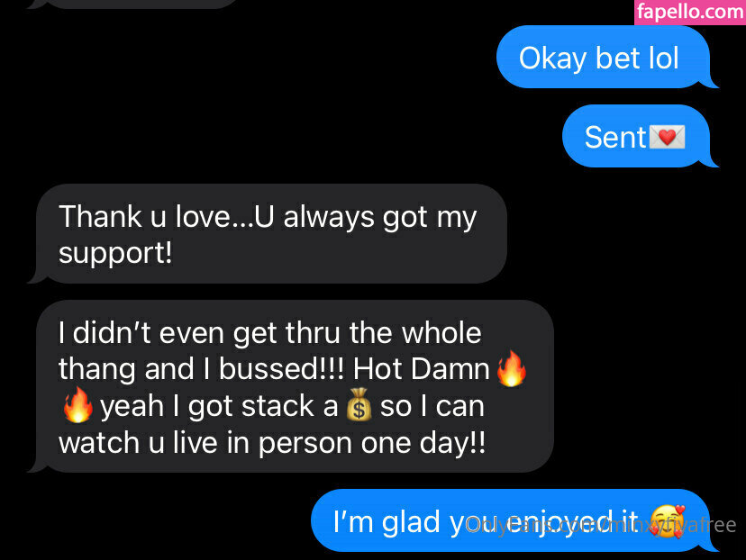The width and height of the screenshot is (746, 560).
Task: Tap the tail of Thank u love bubble
Action: point(36,277)
